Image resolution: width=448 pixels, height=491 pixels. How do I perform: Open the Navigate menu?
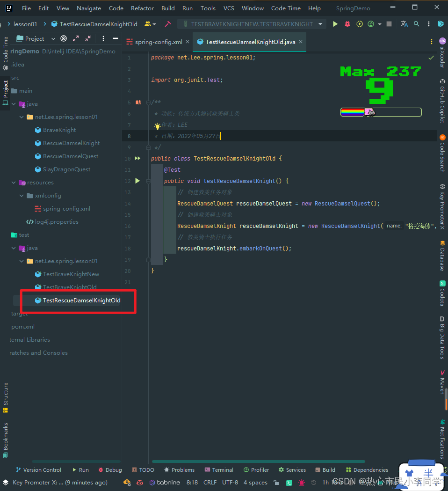(x=89, y=8)
